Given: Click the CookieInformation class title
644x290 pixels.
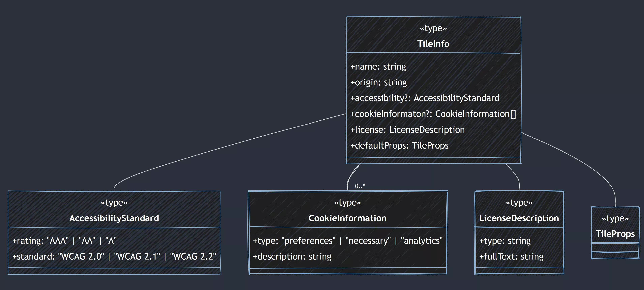Looking at the screenshot, I should pyautogui.click(x=347, y=218).
